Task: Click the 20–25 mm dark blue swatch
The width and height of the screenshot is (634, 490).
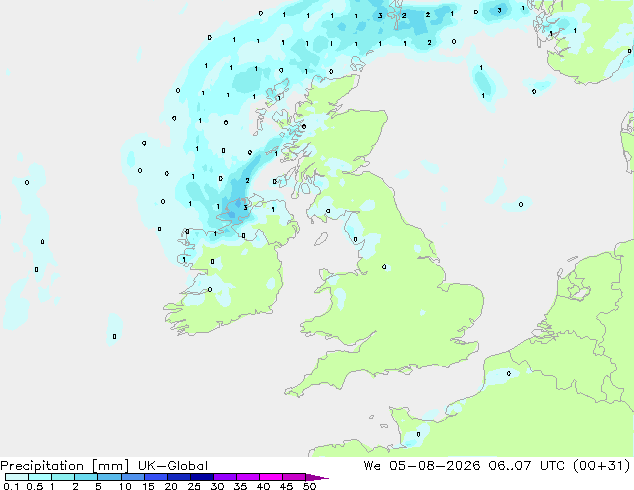Action: click(x=179, y=477)
